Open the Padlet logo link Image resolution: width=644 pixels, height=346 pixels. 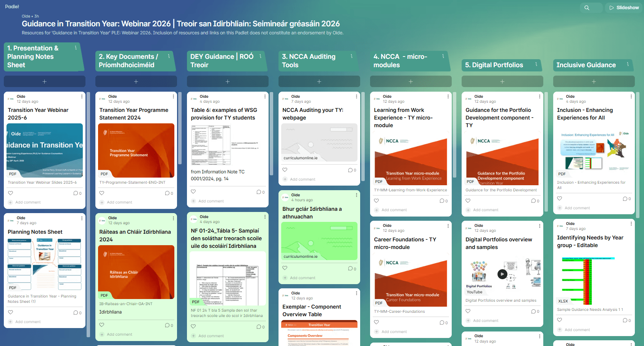(12, 6)
